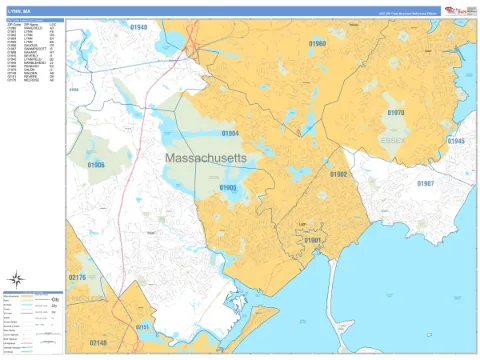Select the MELROSE row in ZIP index

click(31, 80)
